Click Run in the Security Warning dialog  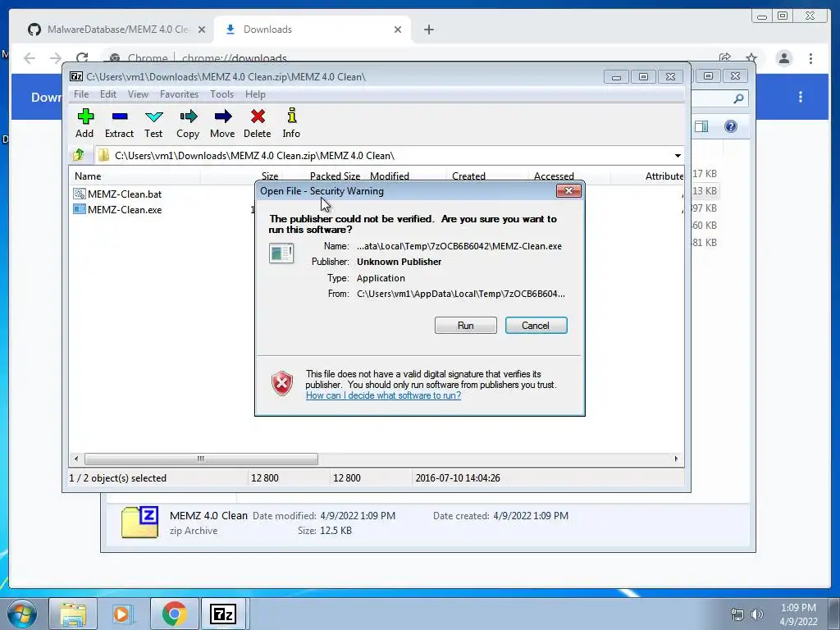click(466, 325)
